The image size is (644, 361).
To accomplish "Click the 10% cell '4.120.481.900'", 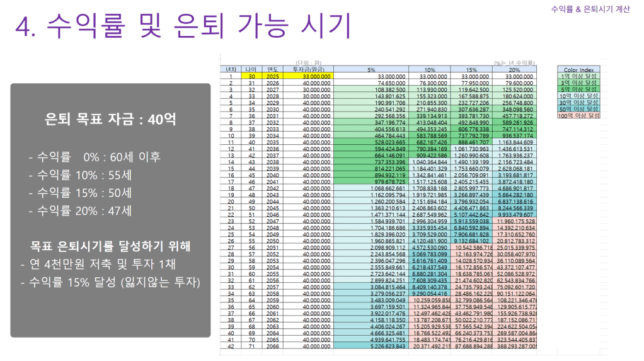I will 430,241.
